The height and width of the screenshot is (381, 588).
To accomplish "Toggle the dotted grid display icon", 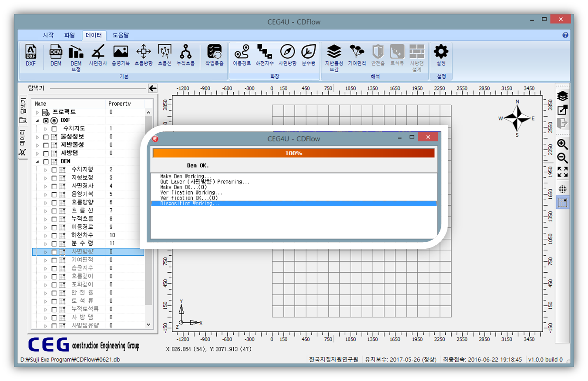I will click(x=563, y=189).
